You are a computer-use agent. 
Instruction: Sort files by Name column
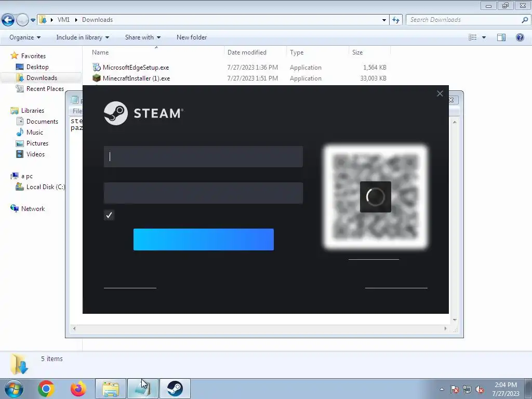(100, 52)
